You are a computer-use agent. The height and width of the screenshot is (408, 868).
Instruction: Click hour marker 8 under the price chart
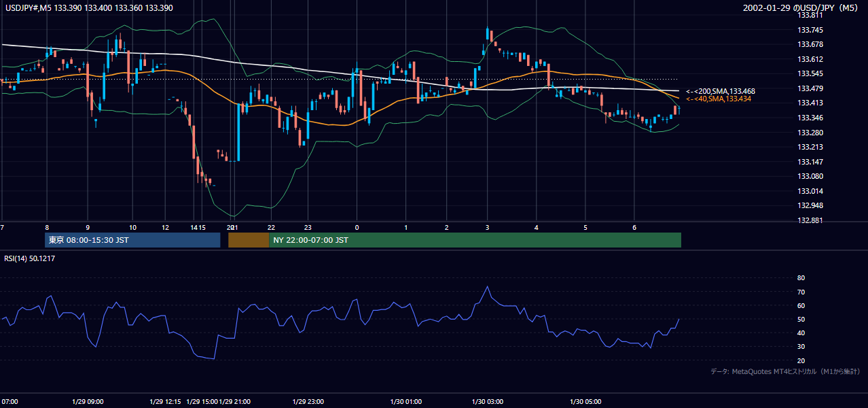(47, 227)
